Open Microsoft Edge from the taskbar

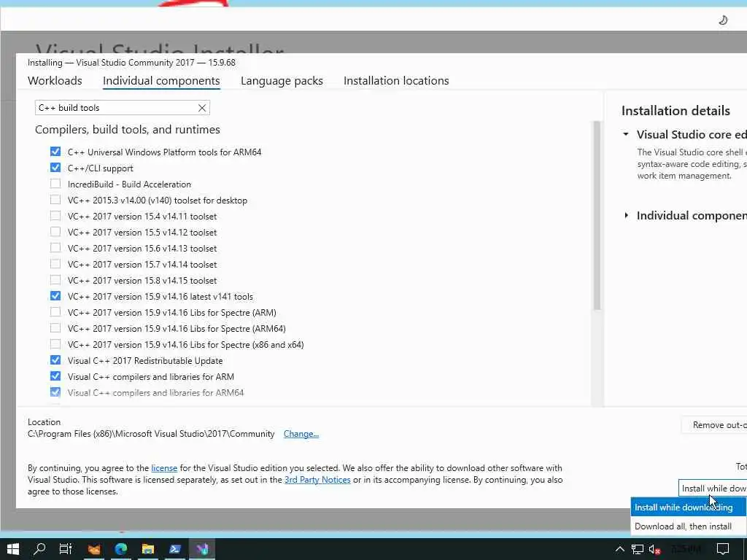121,549
